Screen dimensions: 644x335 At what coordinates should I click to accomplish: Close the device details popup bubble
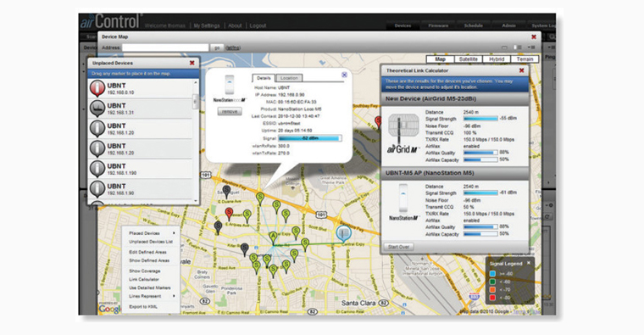(344, 75)
